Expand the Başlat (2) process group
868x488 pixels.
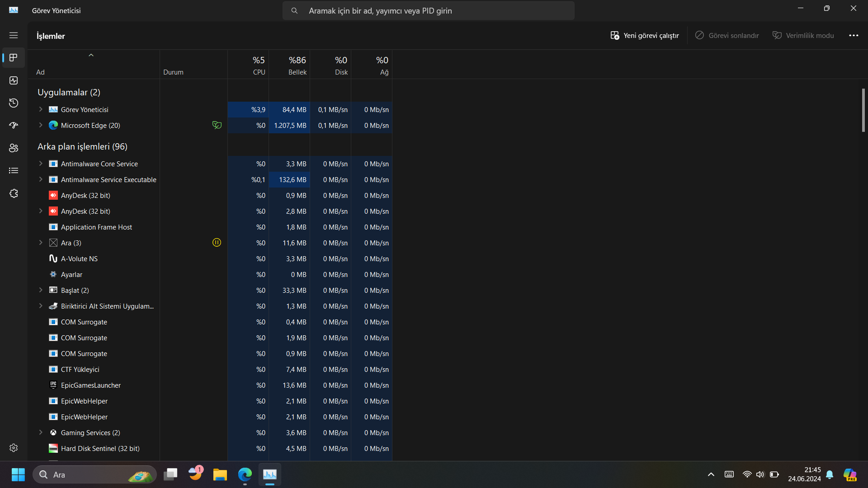point(41,290)
